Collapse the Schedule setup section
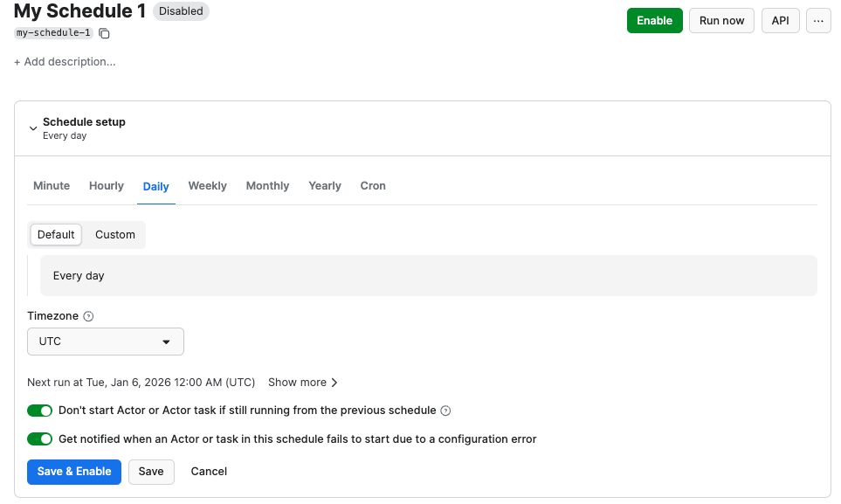Screen dimensions: 841x504 coord(33,128)
